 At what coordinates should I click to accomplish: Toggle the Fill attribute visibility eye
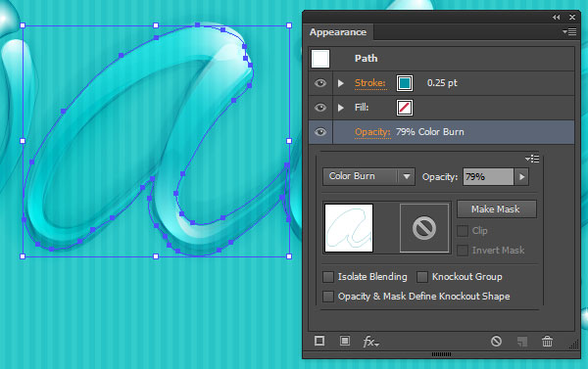coord(319,108)
